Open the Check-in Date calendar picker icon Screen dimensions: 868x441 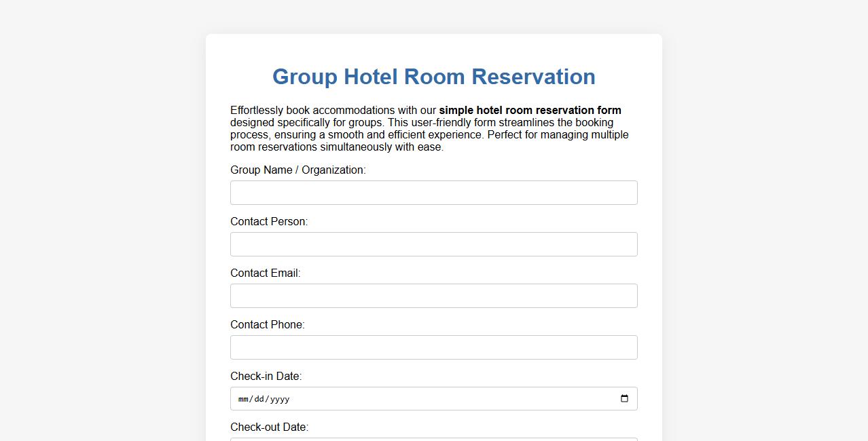point(624,399)
